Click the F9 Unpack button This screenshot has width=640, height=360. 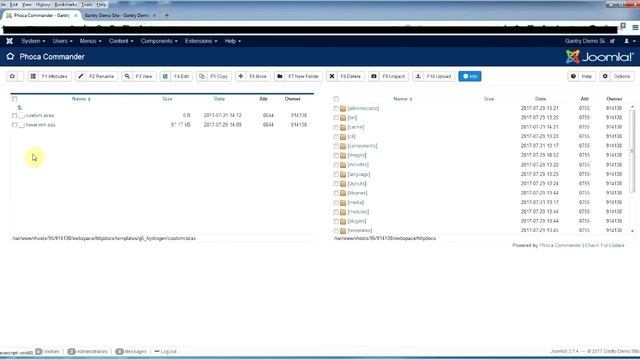click(x=388, y=76)
